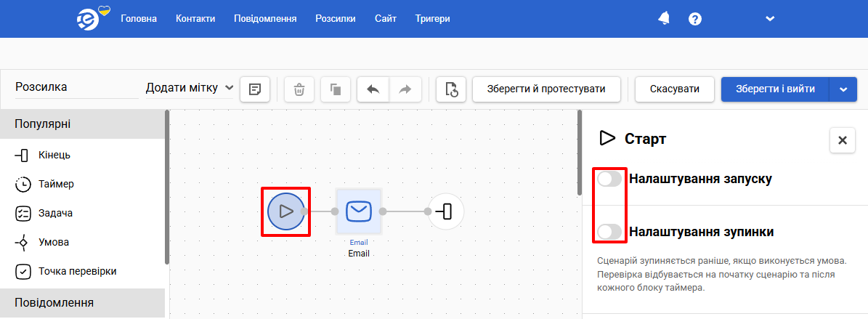Open the Розсилки menu
Viewport: 868px width, 319px height.
(x=336, y=19)
